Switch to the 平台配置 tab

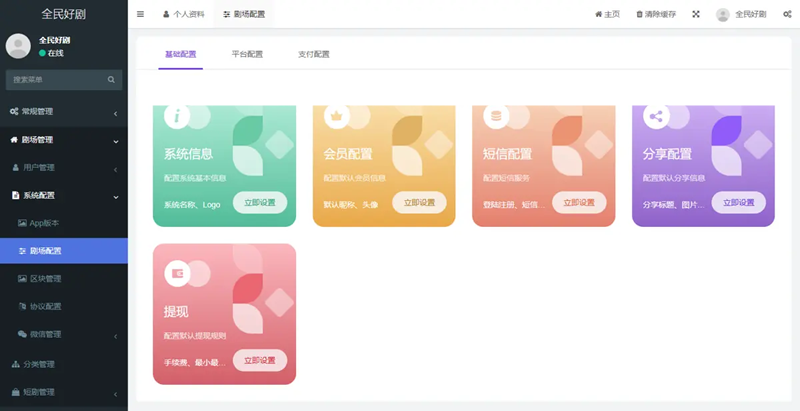[247, 54]
